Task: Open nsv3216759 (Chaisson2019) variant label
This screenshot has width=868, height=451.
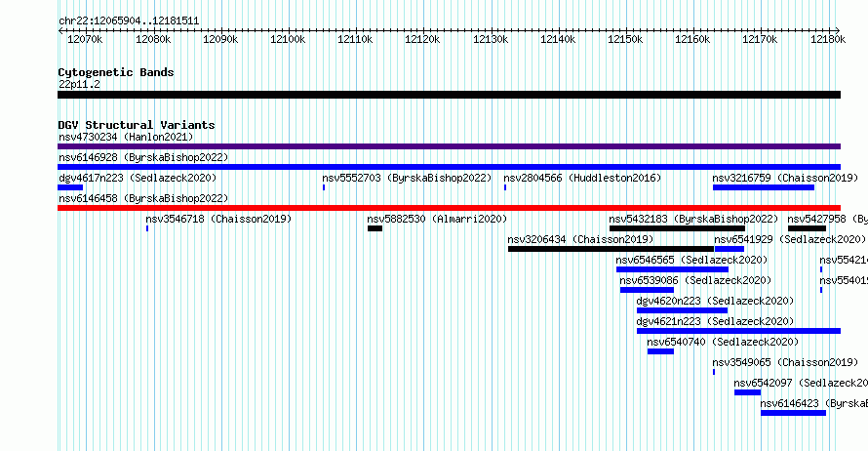Action: pyautogui.click(x=785, y=178)
